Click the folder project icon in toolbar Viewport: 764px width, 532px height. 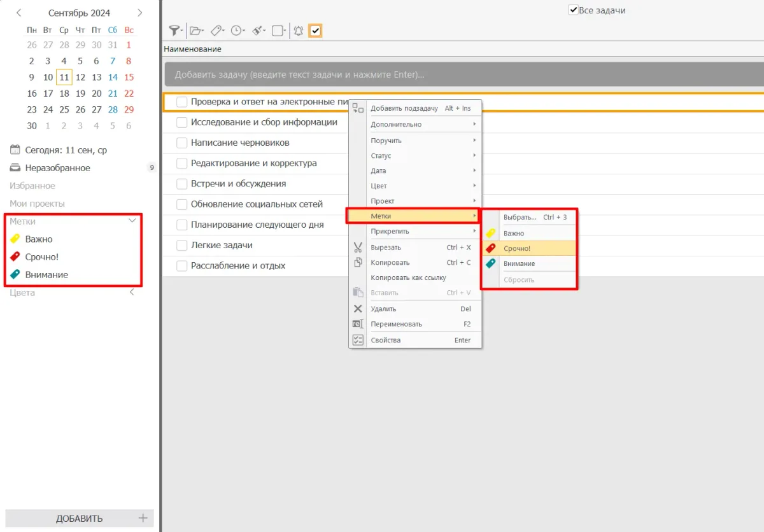pos(195,31)
